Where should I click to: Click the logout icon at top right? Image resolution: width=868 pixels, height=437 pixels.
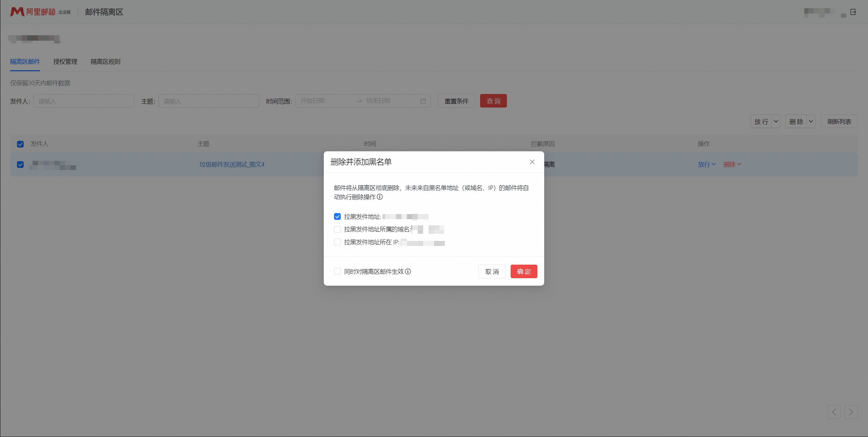click(x=853, y=12)
